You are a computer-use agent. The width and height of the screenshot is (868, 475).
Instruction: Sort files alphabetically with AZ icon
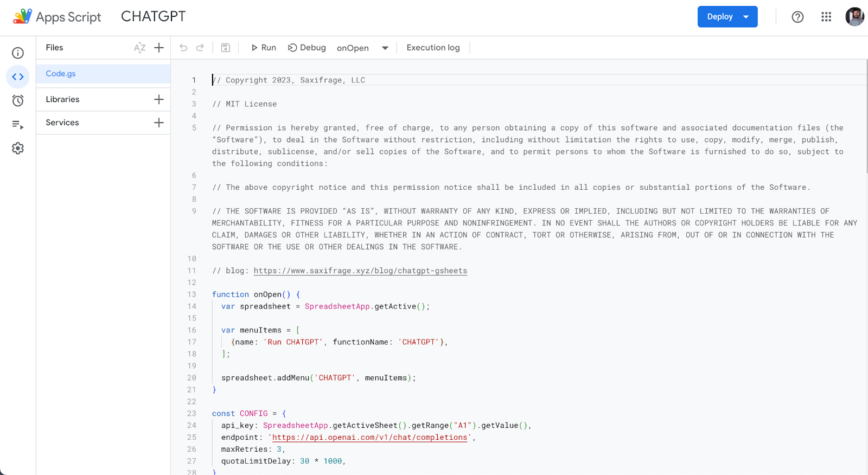pos(140,48)
